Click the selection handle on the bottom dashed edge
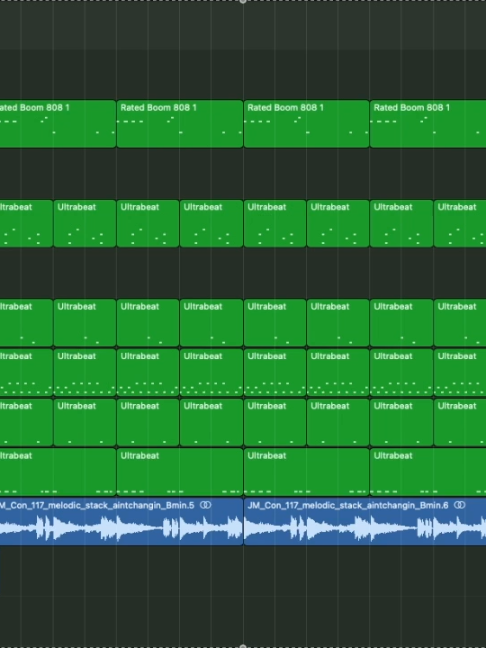 (x=243, y=646)
